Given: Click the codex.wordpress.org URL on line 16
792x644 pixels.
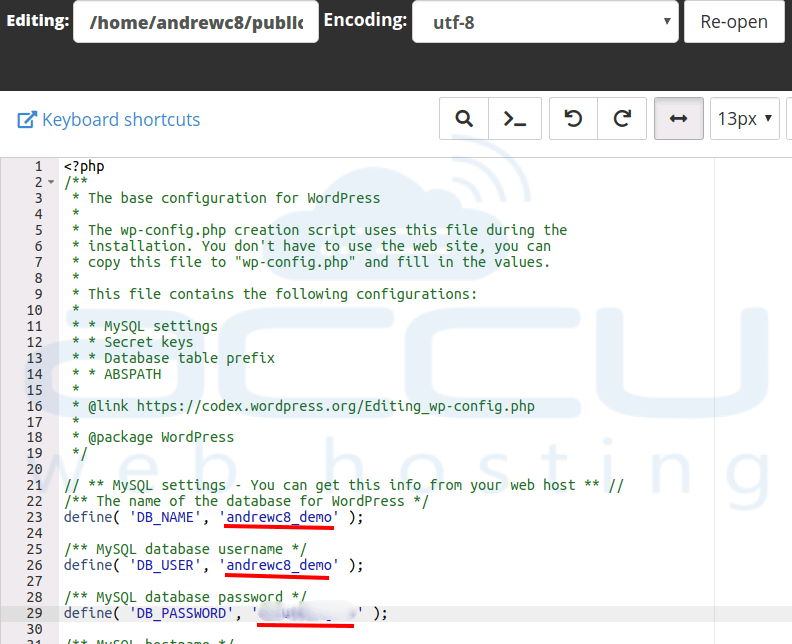Looking at the screenshot, I should [335, 406].
